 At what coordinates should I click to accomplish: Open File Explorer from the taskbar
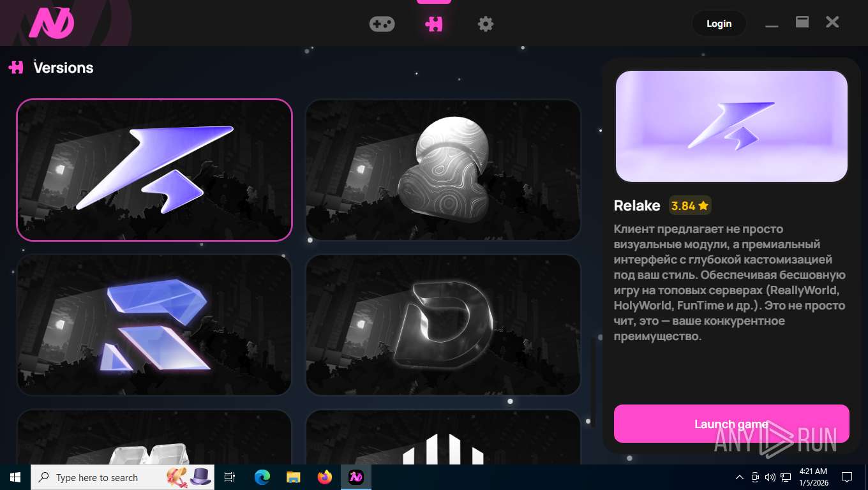(293, 477)
